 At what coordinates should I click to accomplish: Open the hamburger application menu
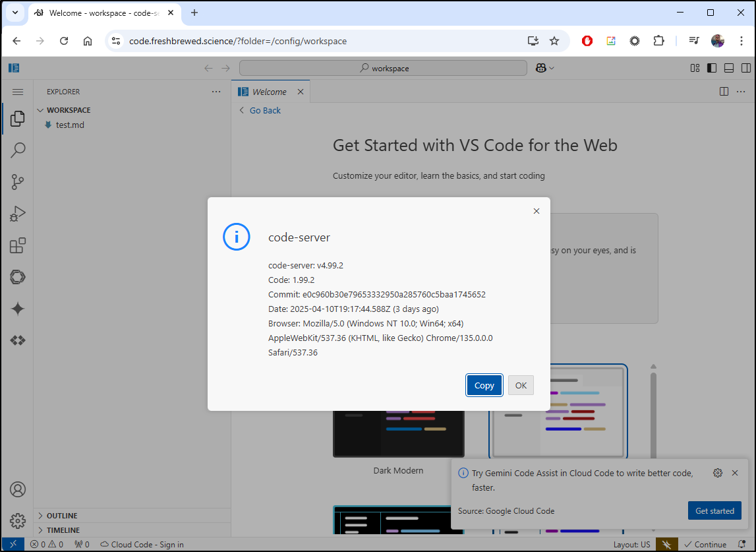point(17,92)
